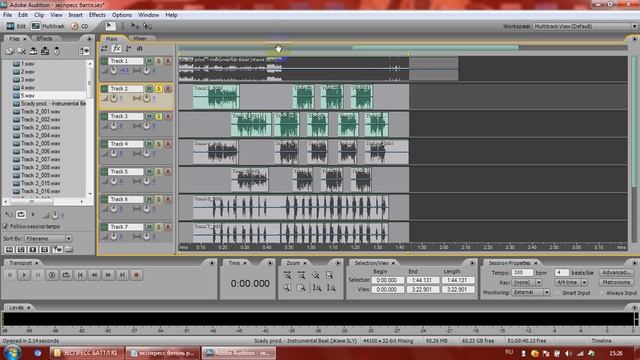Click Stop in Transport panel

[x=10, y=275]
